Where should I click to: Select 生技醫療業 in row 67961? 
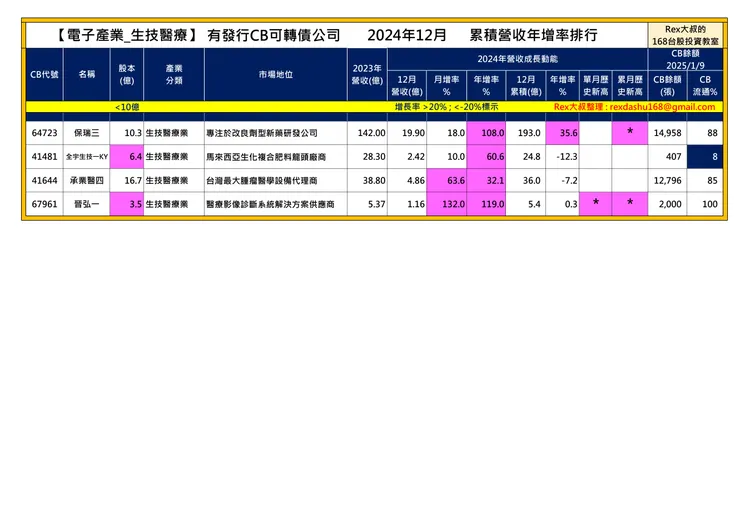(167, 204)
